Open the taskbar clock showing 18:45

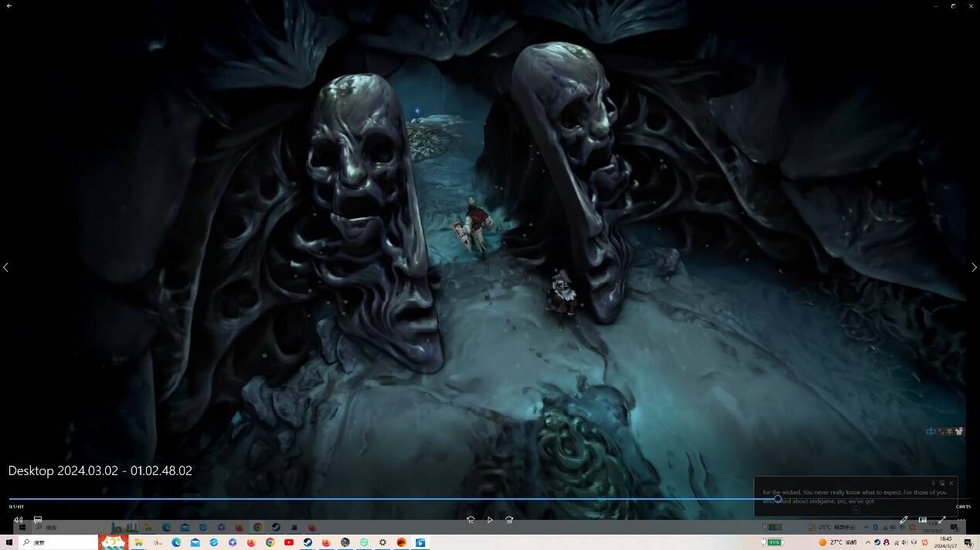[946, 542]
